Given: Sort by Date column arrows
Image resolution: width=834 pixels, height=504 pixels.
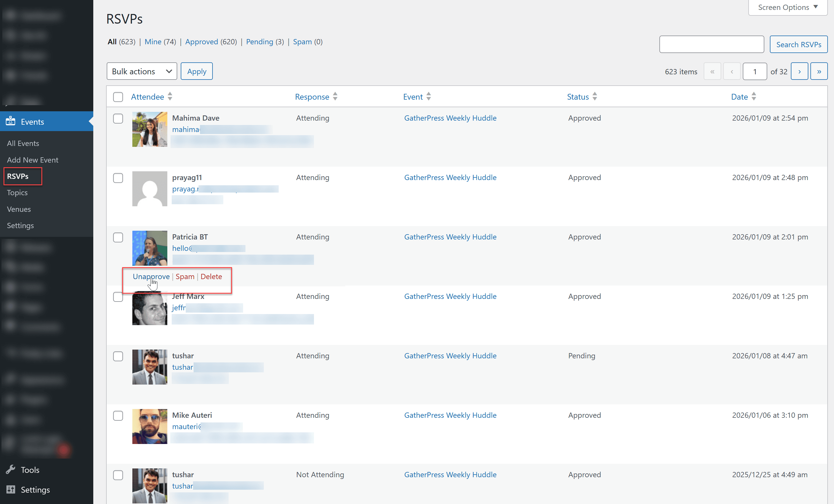Looking at the screenshot, I should (754, 97).
